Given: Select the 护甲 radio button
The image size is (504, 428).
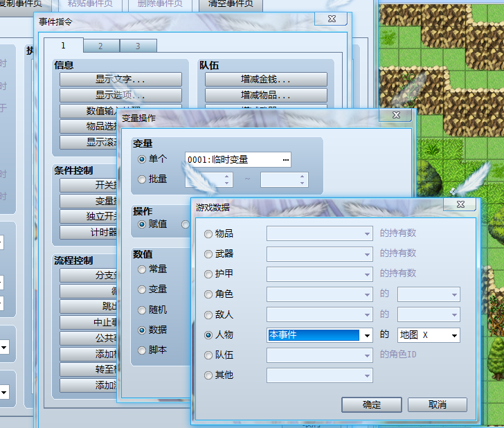Looking at the screenshot, I should click(x=208, y=274).
